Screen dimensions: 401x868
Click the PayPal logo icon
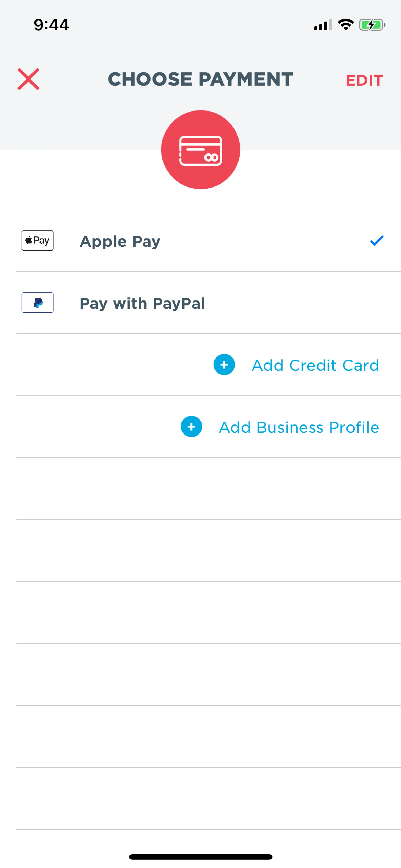37,303
